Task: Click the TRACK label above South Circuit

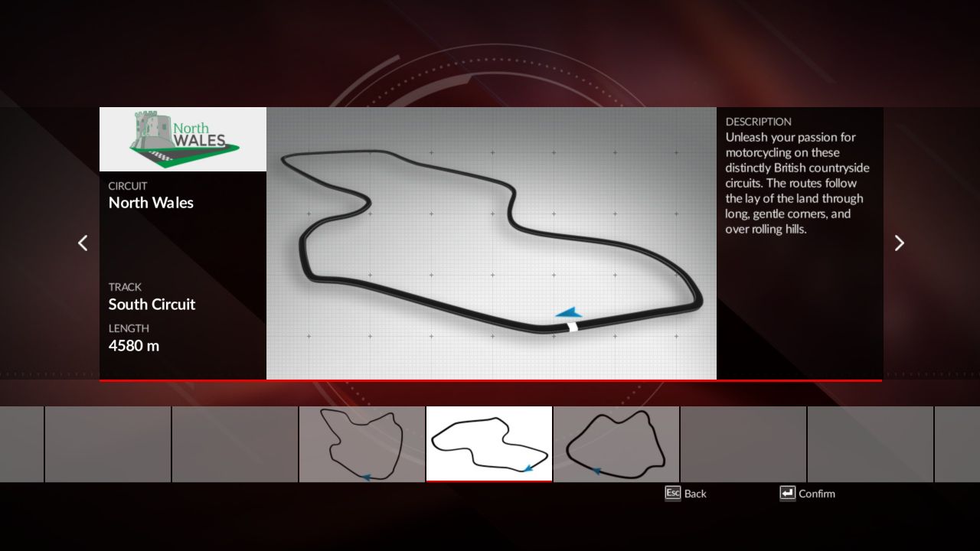Action: [x=125, y=287]
